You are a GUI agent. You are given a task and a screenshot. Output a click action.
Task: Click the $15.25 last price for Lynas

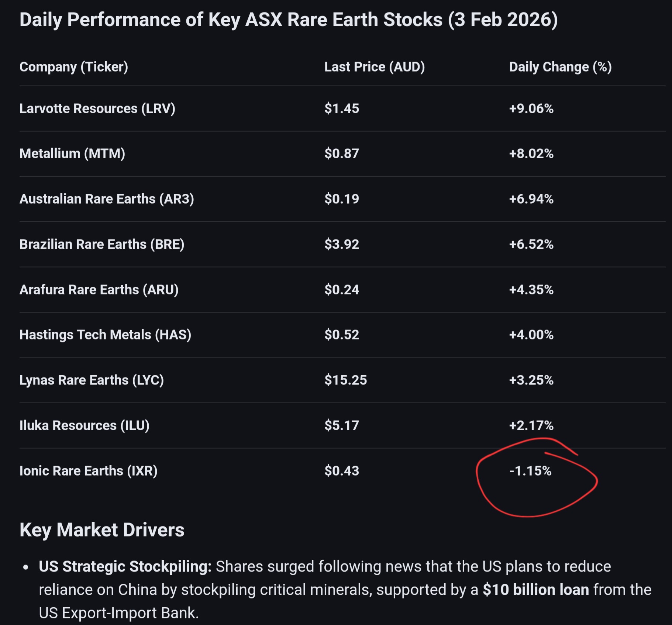(x=345, y=380)
